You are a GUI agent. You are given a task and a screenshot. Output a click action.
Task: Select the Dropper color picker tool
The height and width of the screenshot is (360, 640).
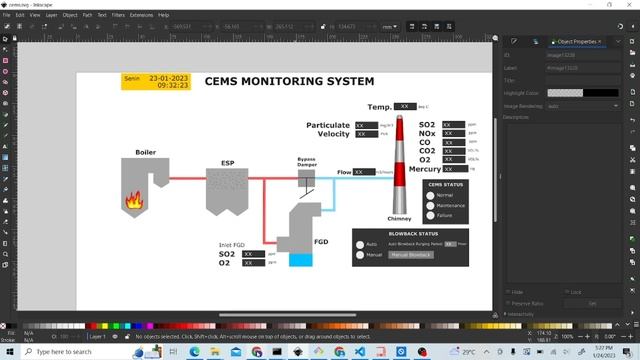tap(5, 179)
